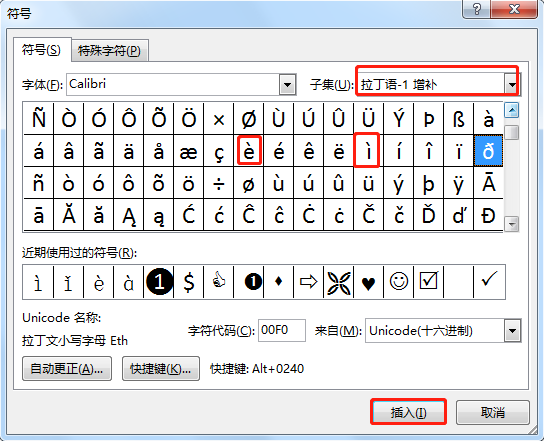Image resolution: width=544 pixels, height=441 pixels.
Task: Open the 自动更正(A) dialog button
Action: [x=67, y=368]
